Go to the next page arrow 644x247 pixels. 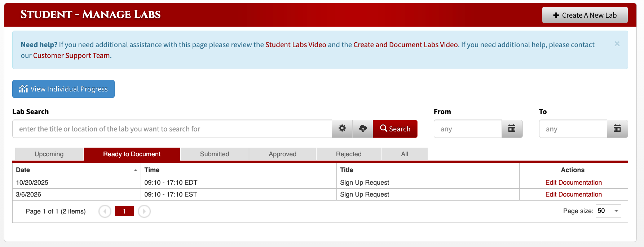[x=144, y=211]
